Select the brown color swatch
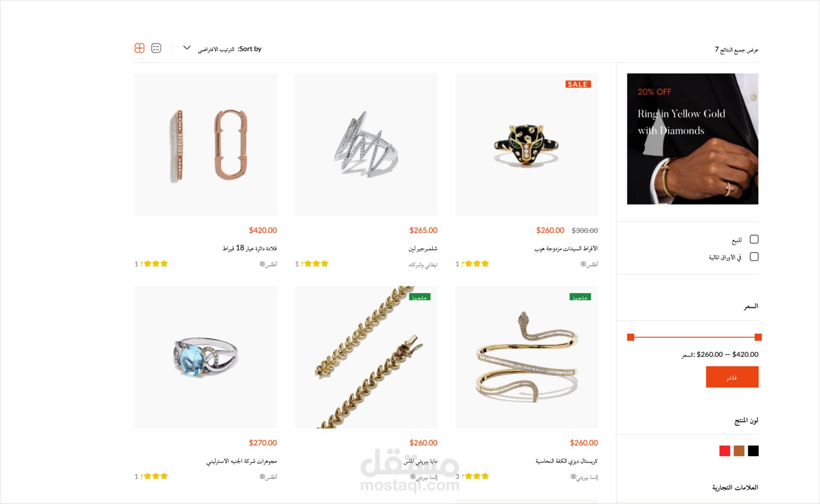This screenshot has width=820, height=504. click(739, 451)
